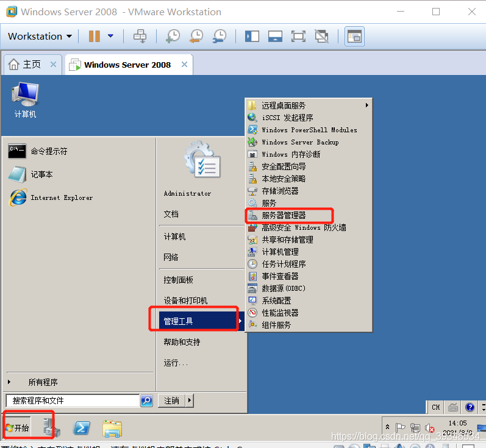The width and height of the screenshot is (486, 448).
Task: Click the Unity mode disabled icon
Action: click(x=322, y=36)
